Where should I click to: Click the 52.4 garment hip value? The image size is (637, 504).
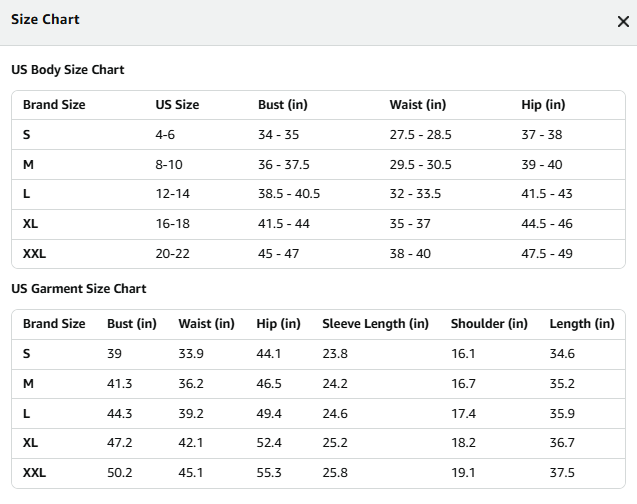coord(269,443)
